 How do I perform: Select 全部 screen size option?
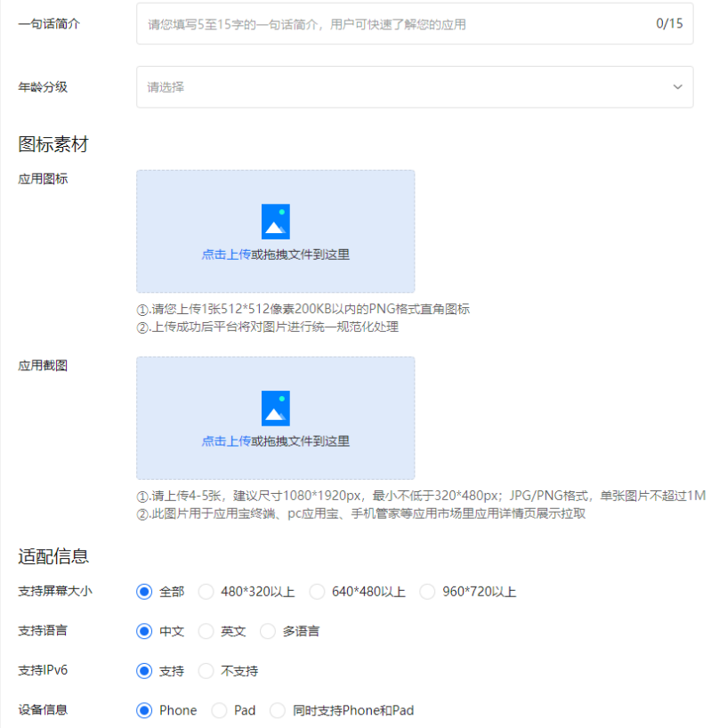tap(144, 592)
